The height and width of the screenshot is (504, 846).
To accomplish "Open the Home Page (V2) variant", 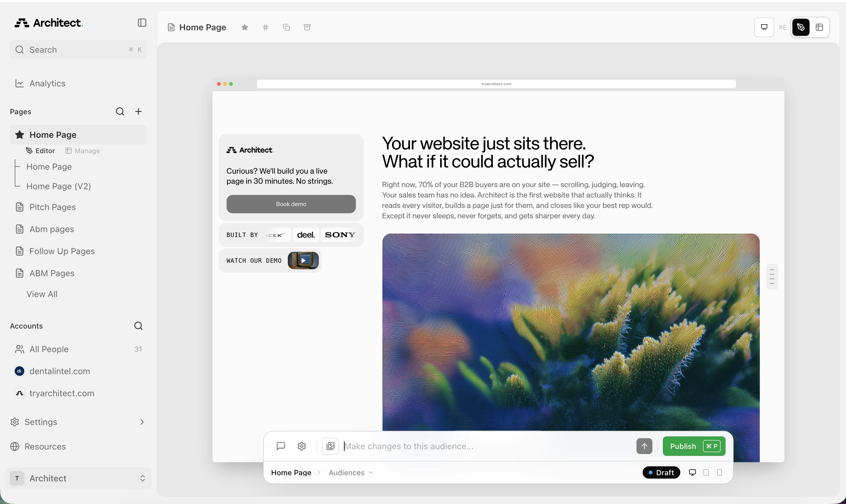I will [59, 186].
